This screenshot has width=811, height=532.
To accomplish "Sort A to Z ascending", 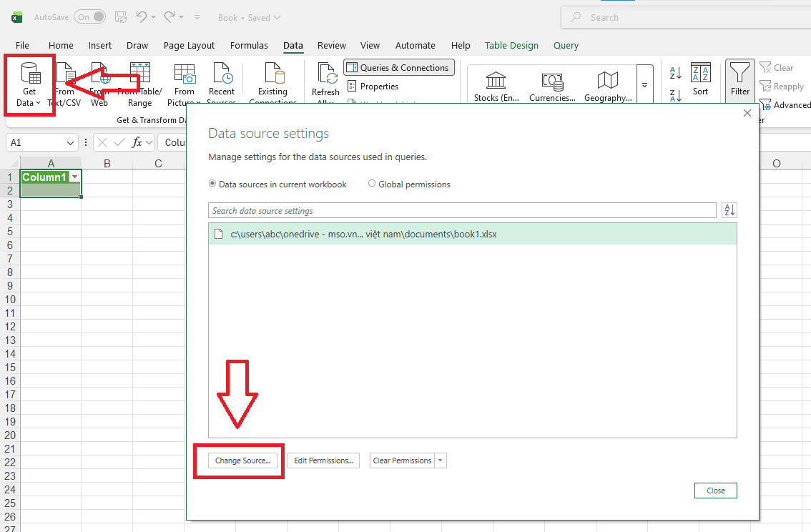I will click(x=676, y=73).
